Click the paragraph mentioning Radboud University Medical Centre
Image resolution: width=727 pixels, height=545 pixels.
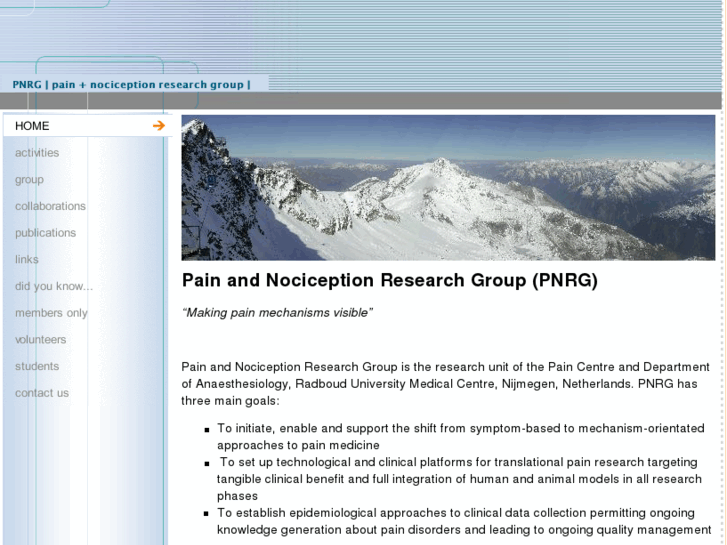(x=445, y=384)
